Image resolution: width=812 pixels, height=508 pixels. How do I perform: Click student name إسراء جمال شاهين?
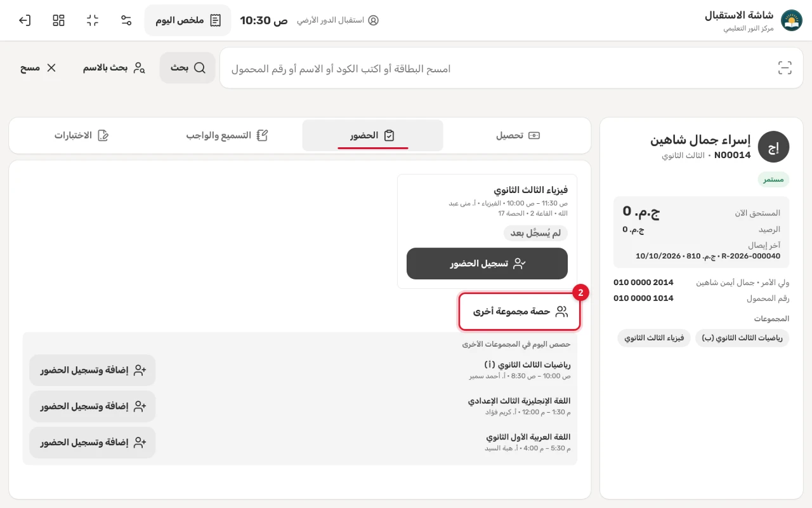click(x=700, y=140)
